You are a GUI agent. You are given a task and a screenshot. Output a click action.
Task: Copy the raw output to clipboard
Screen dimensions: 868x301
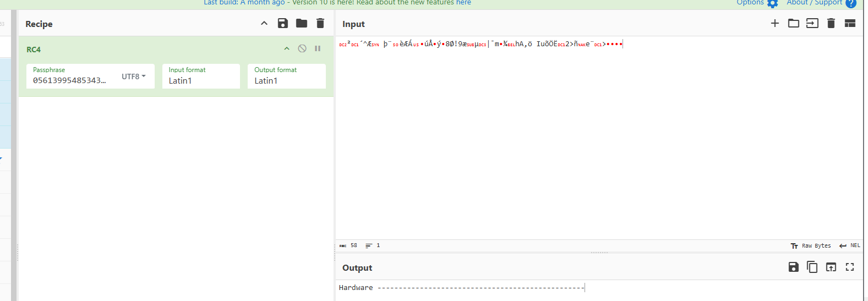(x=812, y=267)
